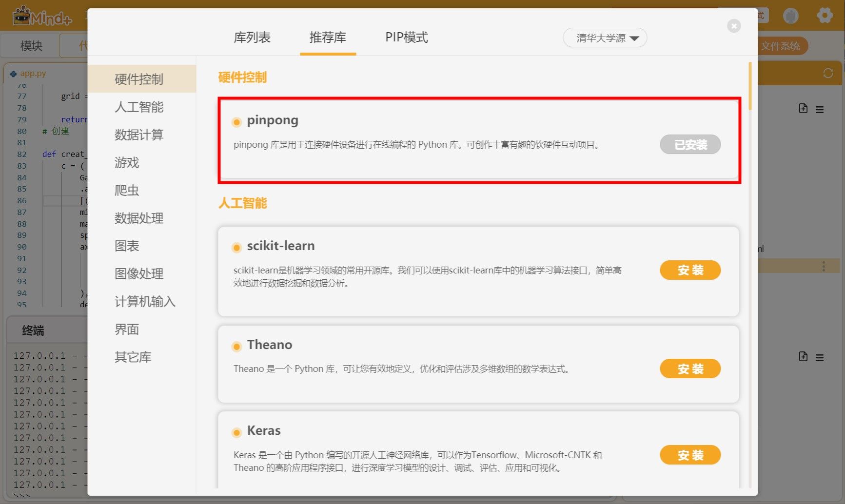Click the Theano library title
Viewport: 845px width, 504px height.
270,345
